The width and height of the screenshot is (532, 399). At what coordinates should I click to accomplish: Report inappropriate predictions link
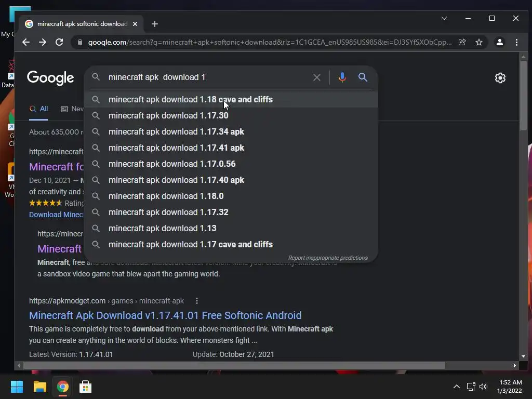328,258
